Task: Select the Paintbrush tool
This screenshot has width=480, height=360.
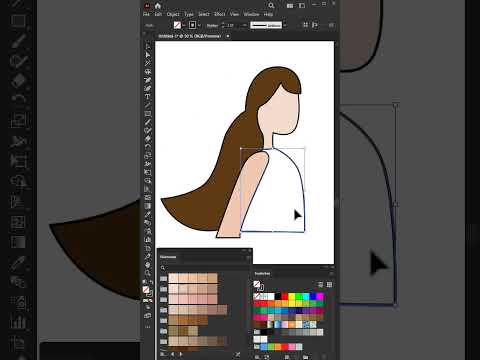Action: [x=148, y=122]
